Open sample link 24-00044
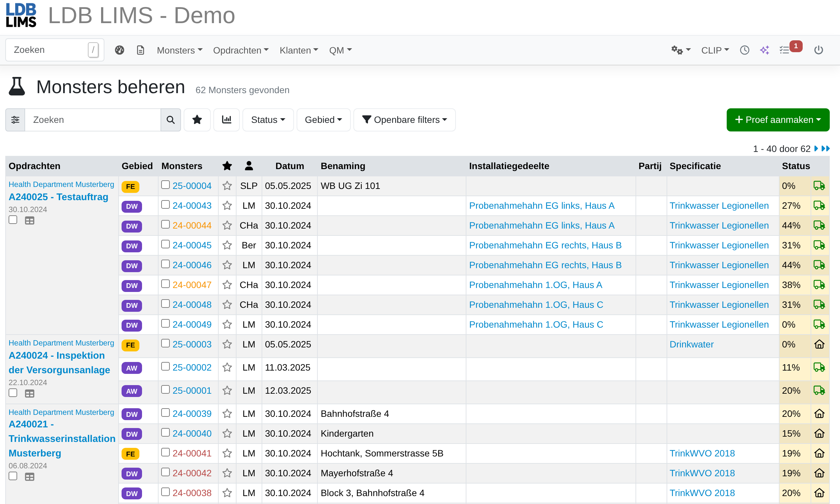The image size is (840, 504). coord(192,226)
